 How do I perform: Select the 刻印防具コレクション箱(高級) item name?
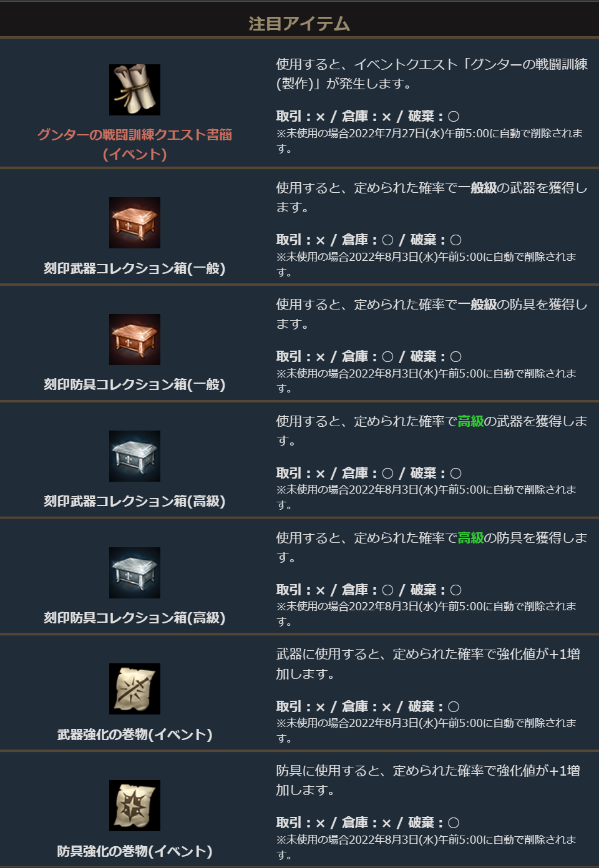135,618
